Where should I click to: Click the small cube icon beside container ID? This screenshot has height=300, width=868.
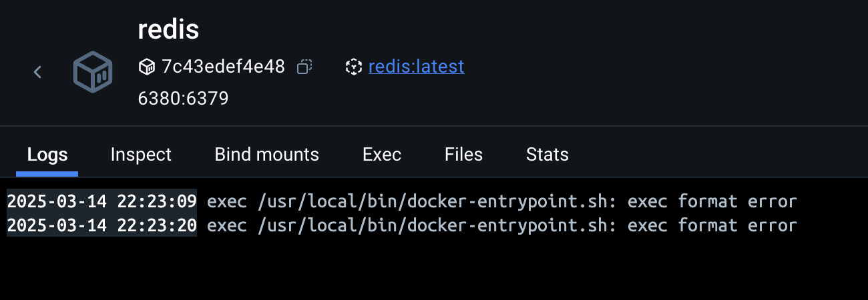tap(146, 67)
